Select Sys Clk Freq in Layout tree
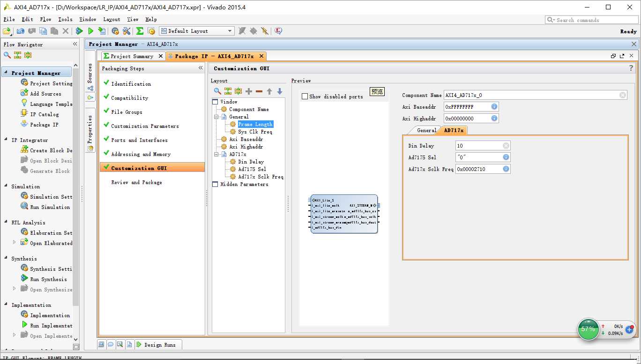 point(255,132)
